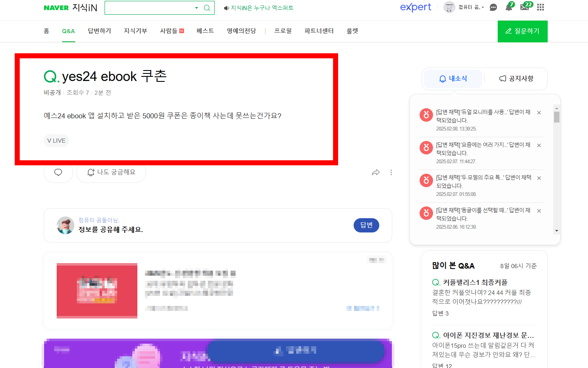Open the '듀얼 모니터를 사용...' notification
This screenshot has height=368, width=588.
click(x=483, y=116)
